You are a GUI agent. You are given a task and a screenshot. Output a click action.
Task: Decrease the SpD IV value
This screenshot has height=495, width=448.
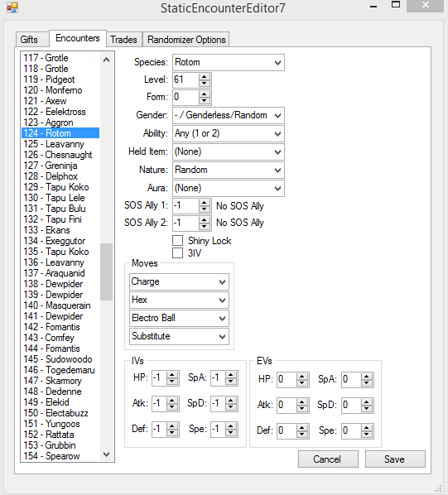tap(231, 407)
